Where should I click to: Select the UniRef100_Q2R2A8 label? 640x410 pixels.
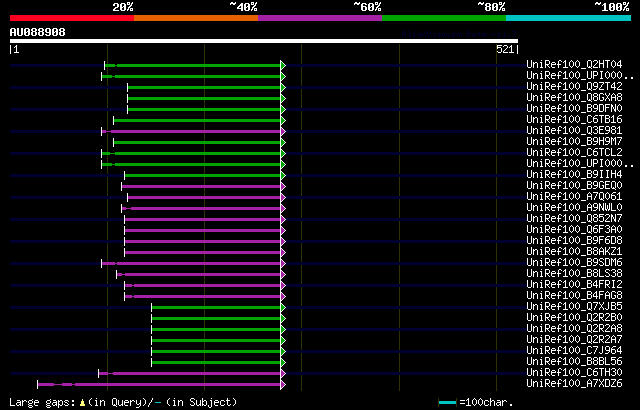pos(574,329)
